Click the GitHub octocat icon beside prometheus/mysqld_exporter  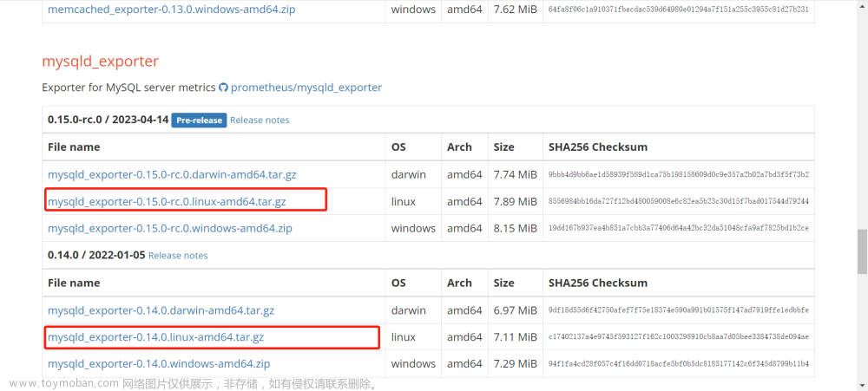(224, 88)
